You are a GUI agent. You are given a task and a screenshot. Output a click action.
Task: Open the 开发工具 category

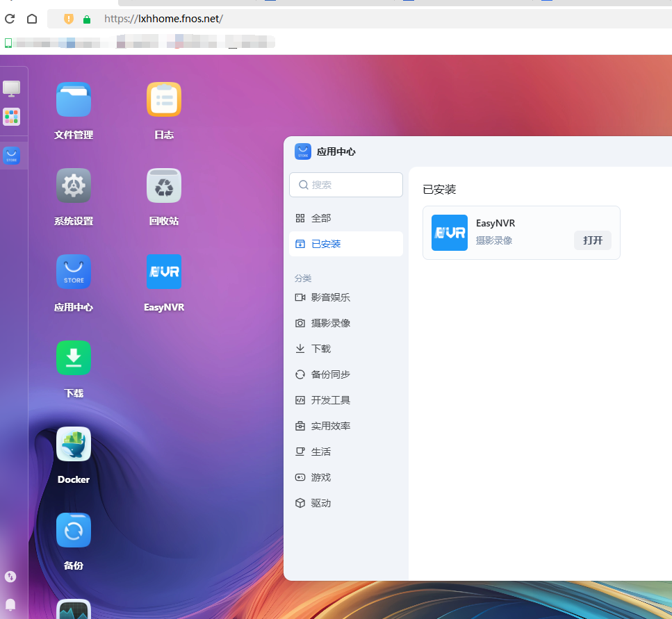coord(346,400)
